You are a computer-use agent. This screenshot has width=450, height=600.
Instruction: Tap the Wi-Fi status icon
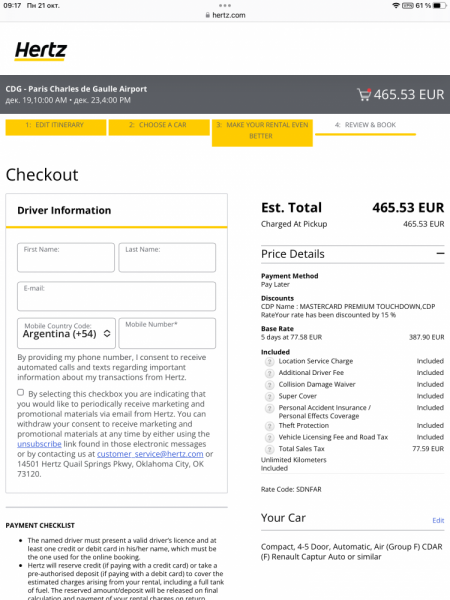click(x=396, y=5)
